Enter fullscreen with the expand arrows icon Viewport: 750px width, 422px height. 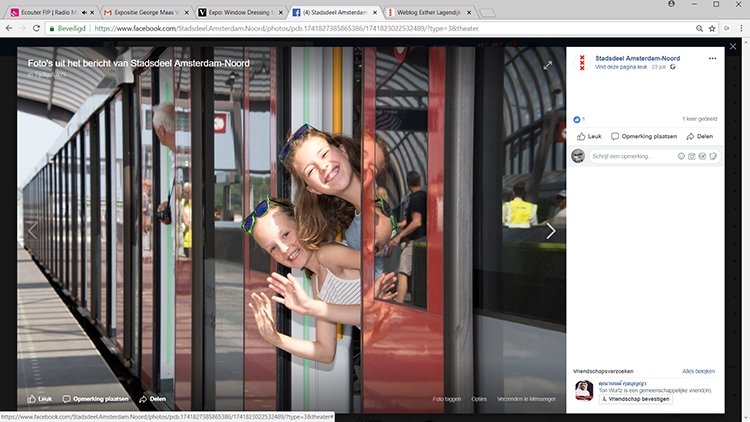point(548,65)
